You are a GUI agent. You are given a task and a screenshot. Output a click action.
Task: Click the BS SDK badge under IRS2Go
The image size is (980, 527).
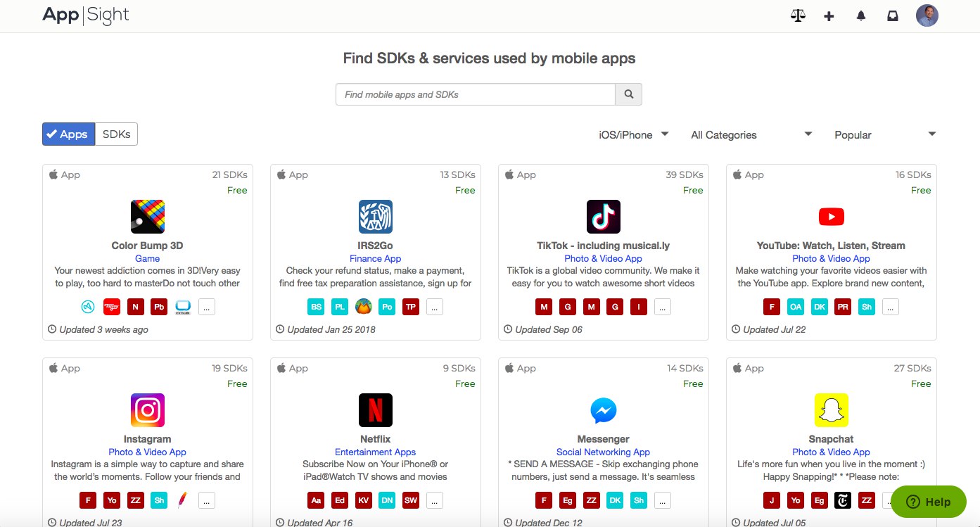317,307
